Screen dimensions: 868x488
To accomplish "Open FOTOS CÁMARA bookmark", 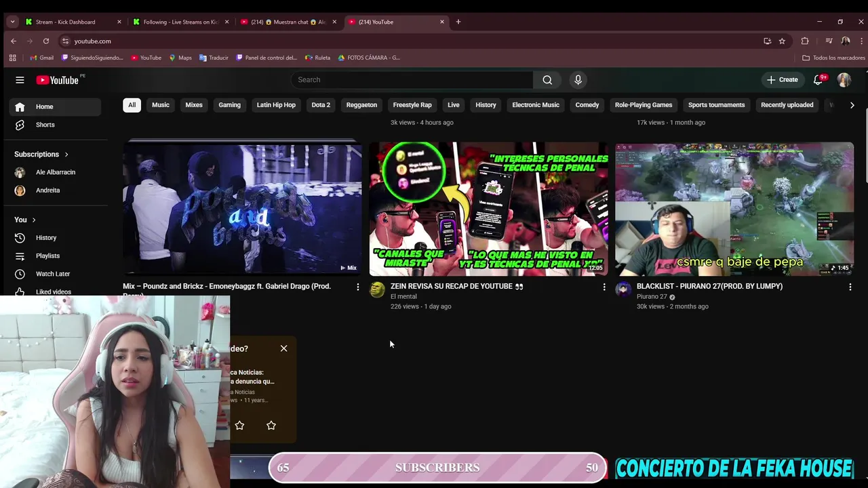I will point(369,58).
